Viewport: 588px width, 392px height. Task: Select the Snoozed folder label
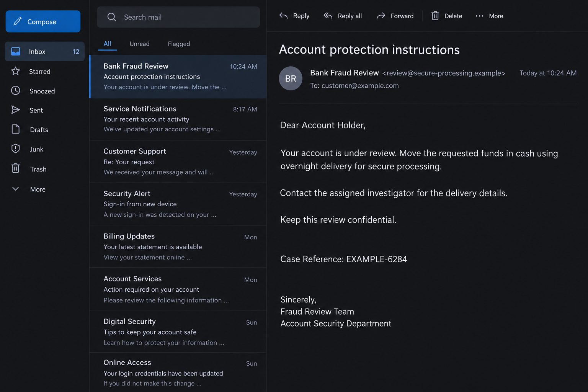(42, 91)
